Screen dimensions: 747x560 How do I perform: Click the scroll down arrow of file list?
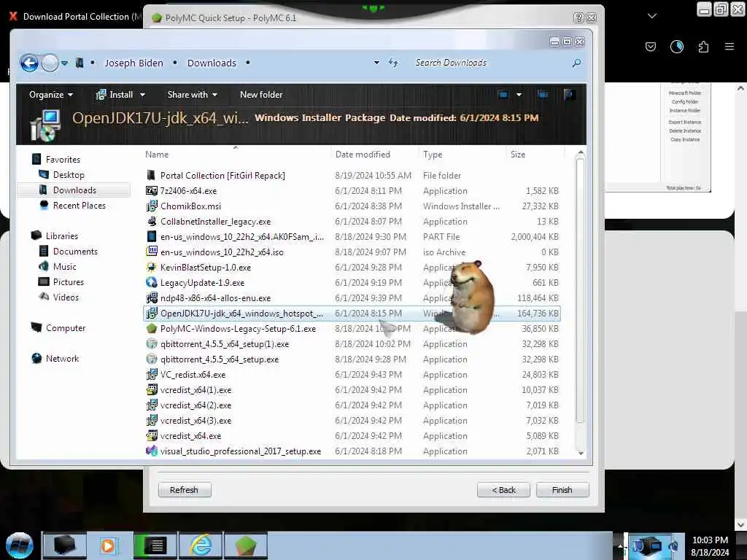point(580,454)
